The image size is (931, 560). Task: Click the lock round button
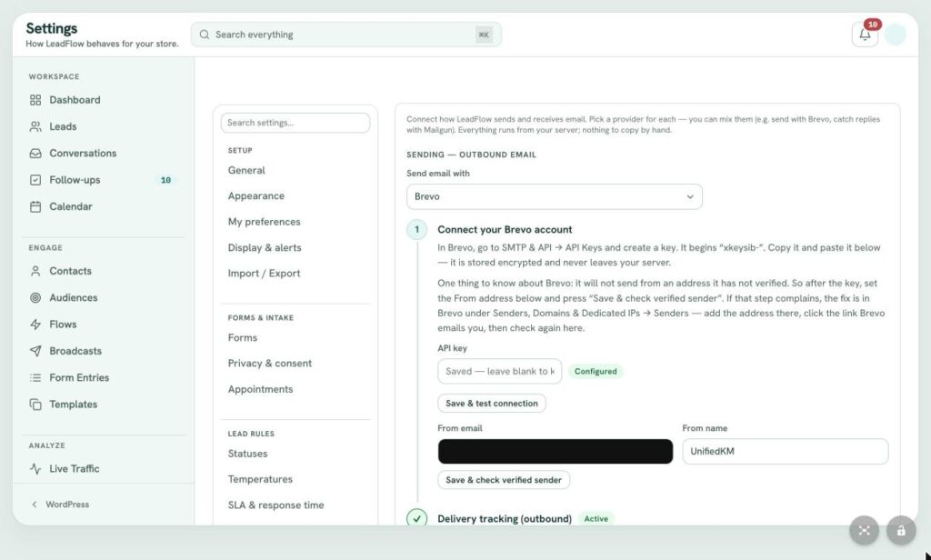901,530
